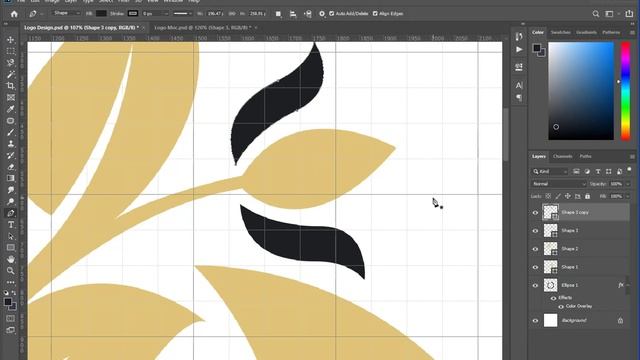Image resolution: width=640 pixels, height=360 pixels.
Task: Open the search magnifier icon at top right
Action: [596, 14]
